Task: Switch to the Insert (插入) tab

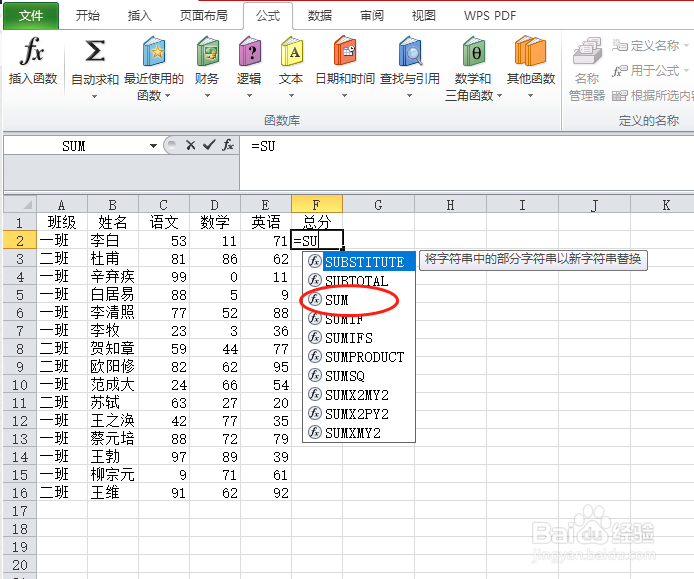Action: tap(140, 15)
